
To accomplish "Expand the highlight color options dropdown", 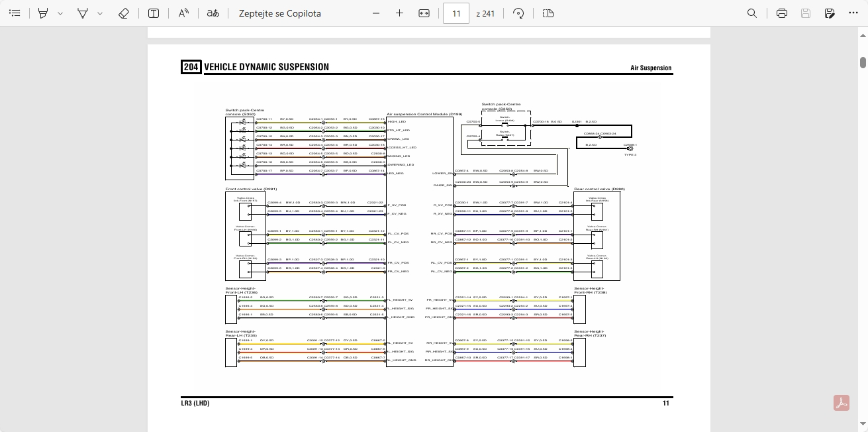I will click(60, 13).
